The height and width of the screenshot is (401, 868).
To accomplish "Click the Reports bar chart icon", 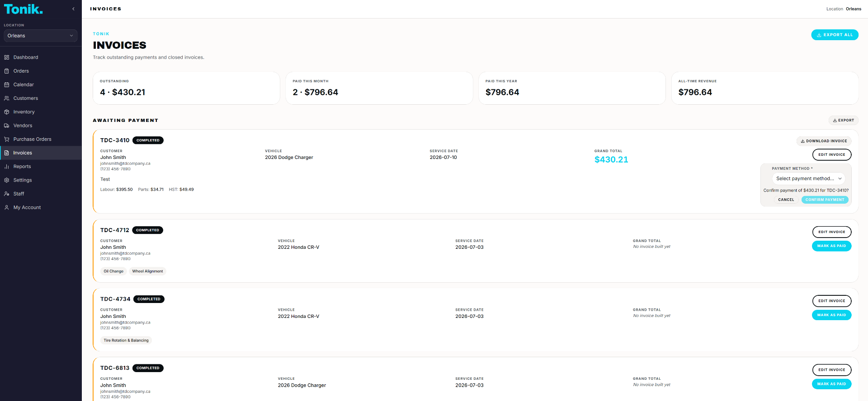I will pyautogui.click(x=7, y=167).
